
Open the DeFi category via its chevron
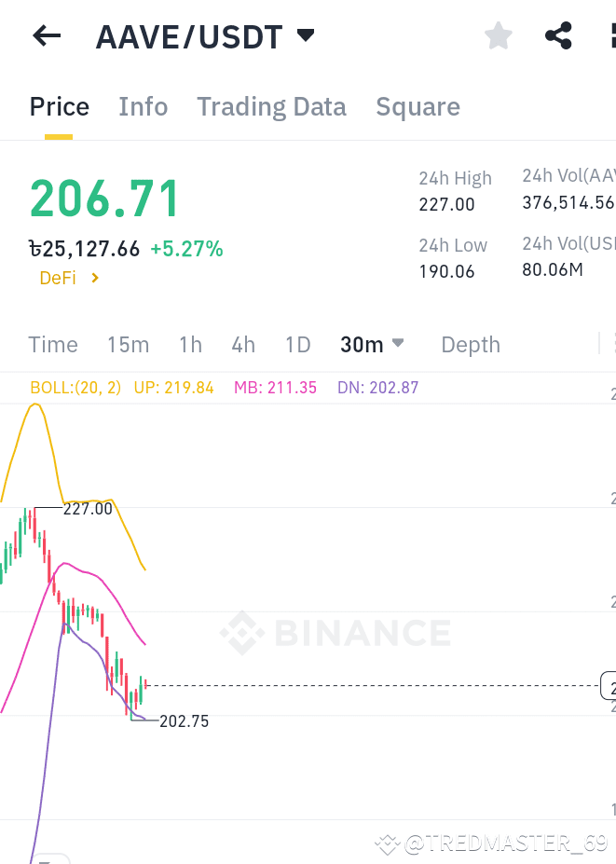click(92, 278)
